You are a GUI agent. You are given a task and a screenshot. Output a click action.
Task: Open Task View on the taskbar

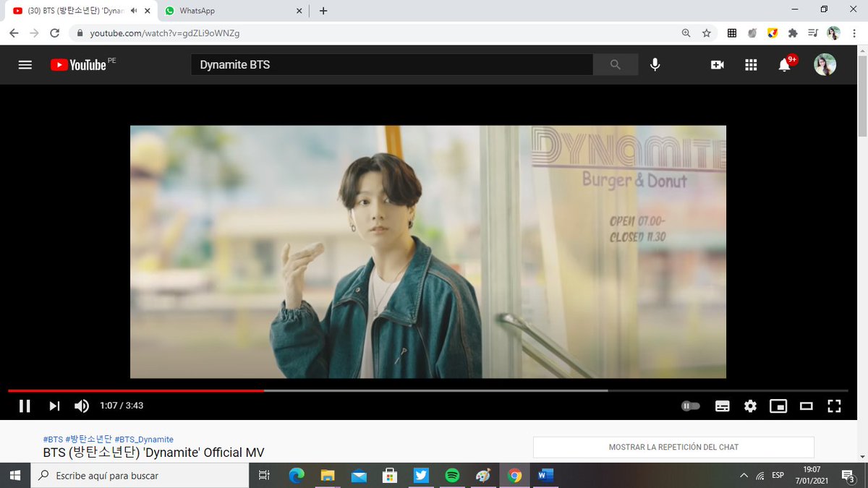(x=264, y=475)
